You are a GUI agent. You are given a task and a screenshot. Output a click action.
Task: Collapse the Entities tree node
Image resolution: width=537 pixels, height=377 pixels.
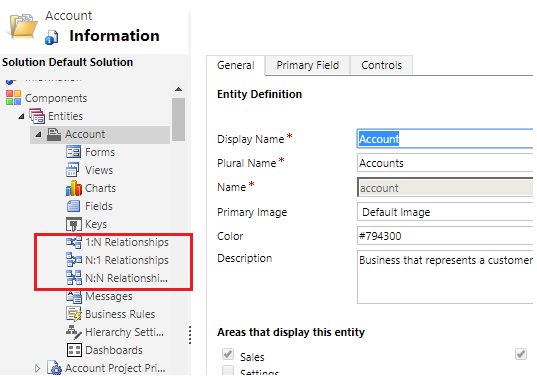[x=21, y=116]
